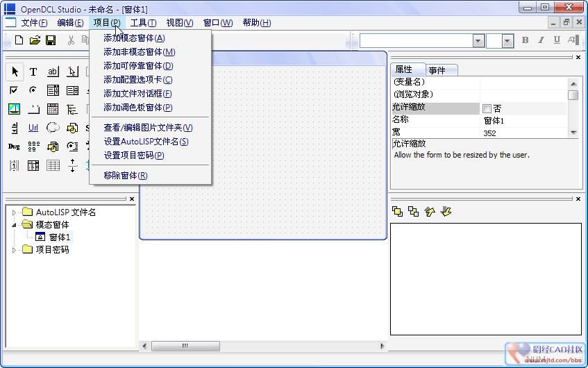Viewport: 588px width, 368px height.
Task: Pick the Url hyperlink control tool
Action: click(x=33, y=128)
